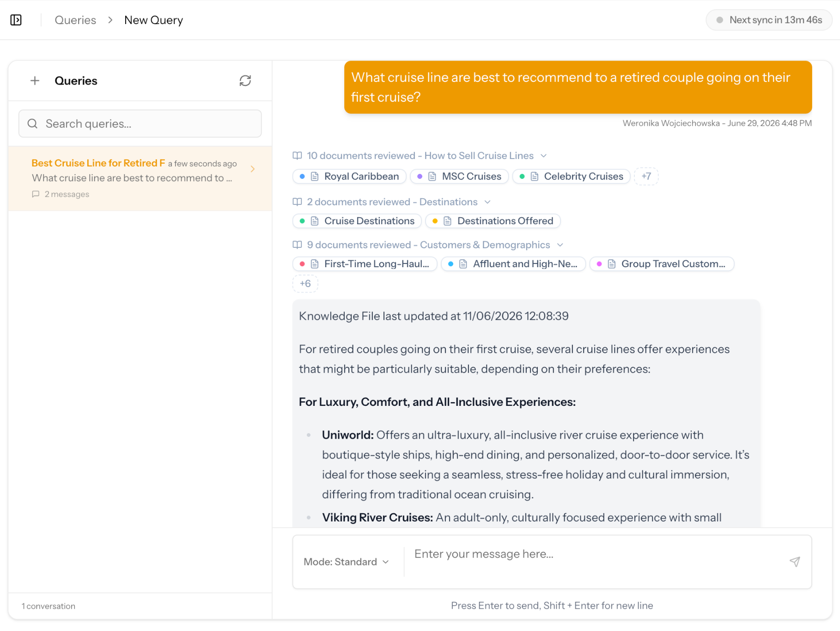Click the Destinations Offered file icon

(448, 221)
